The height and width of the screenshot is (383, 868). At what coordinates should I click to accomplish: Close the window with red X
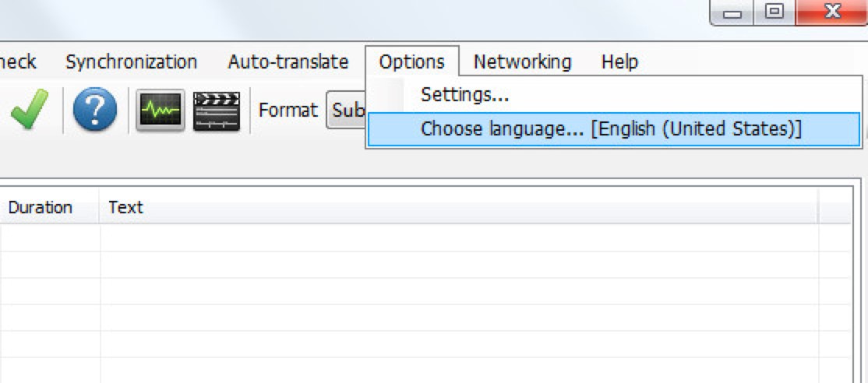831,13
